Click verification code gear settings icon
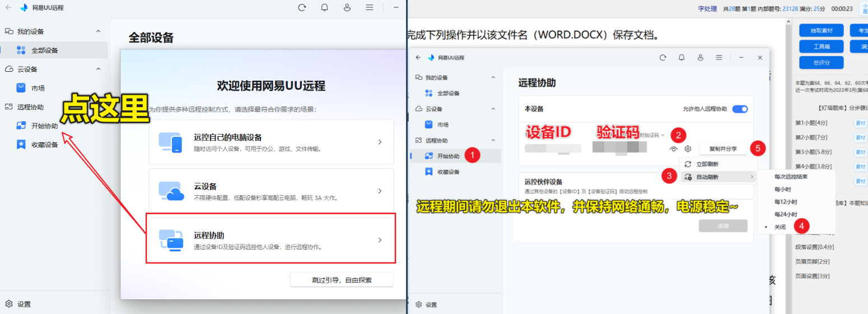868x314 pixels. [x=688, y=149]
